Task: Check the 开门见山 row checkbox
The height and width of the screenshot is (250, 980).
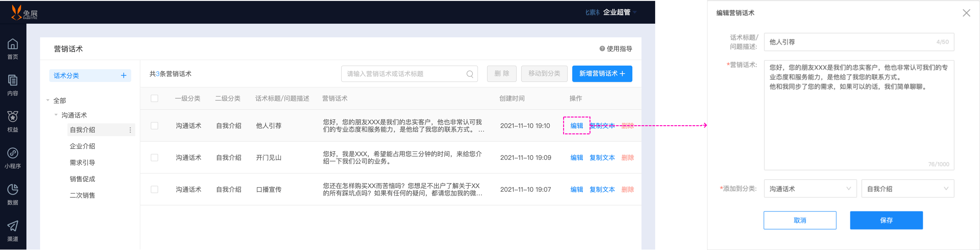Action: click(x=154, y=158)
